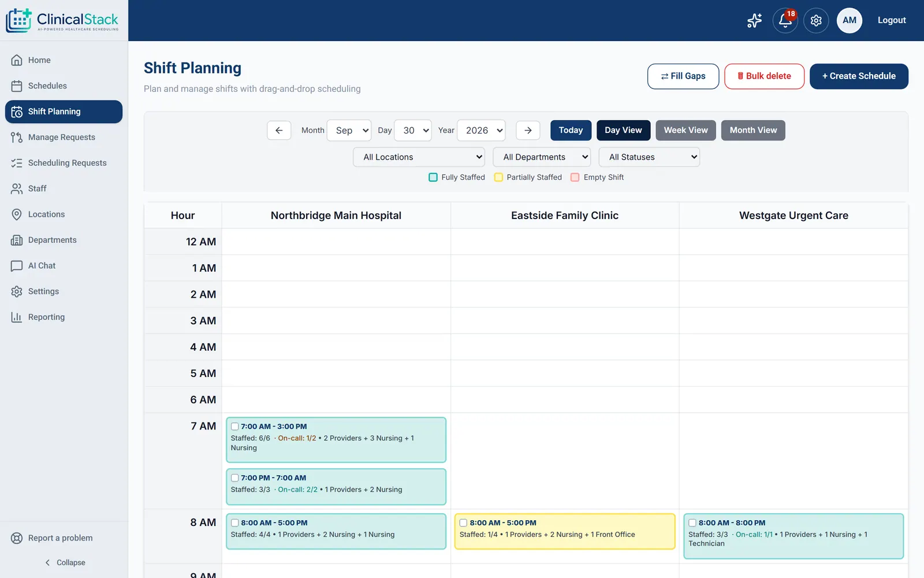The width and height of the screenshot is (924, 578).
Task: Go to next day with right arrow
Action: (x=528, y=130)
